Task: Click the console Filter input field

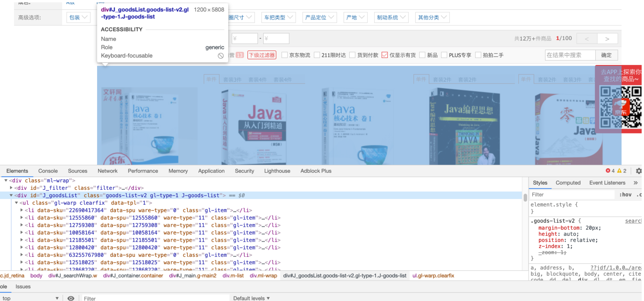Action: coord(156,298)
